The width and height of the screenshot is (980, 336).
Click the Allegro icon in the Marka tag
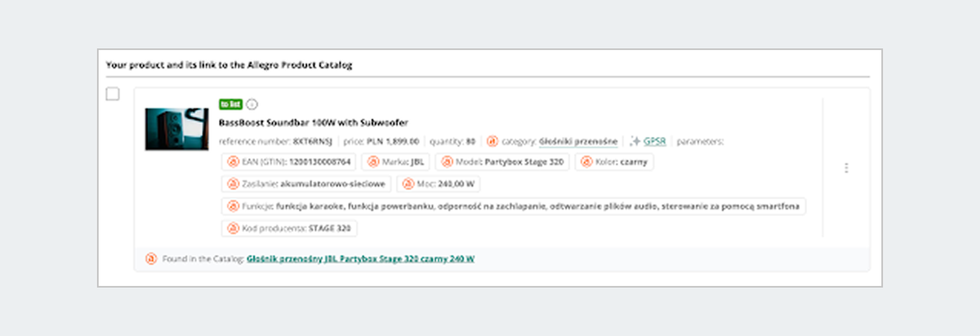coord(374,161)
